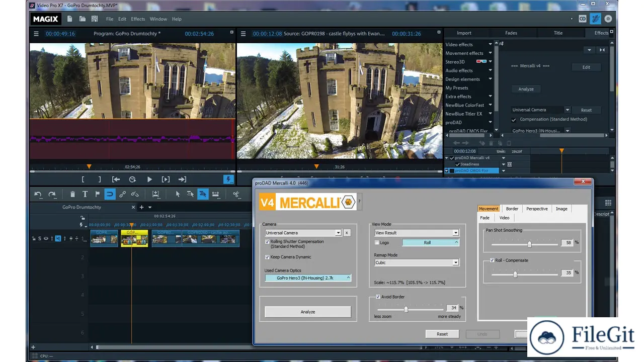Click the Title editor T icon

[85, 194]
